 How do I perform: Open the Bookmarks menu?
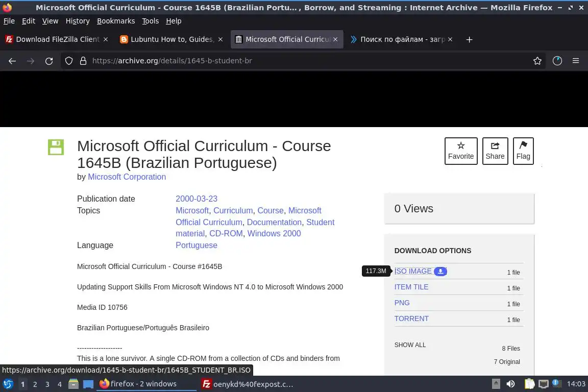click(116, 21)
